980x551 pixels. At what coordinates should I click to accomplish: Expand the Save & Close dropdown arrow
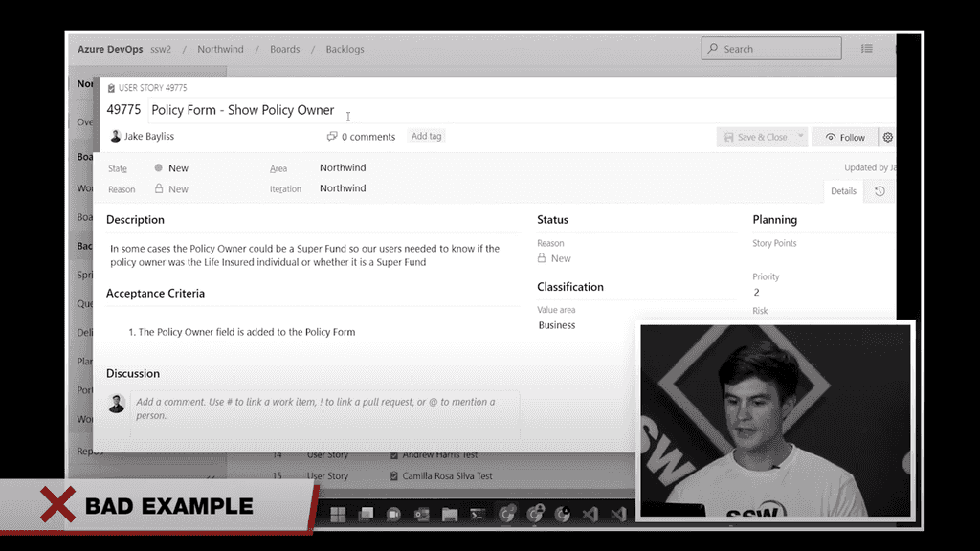[801, 137]
